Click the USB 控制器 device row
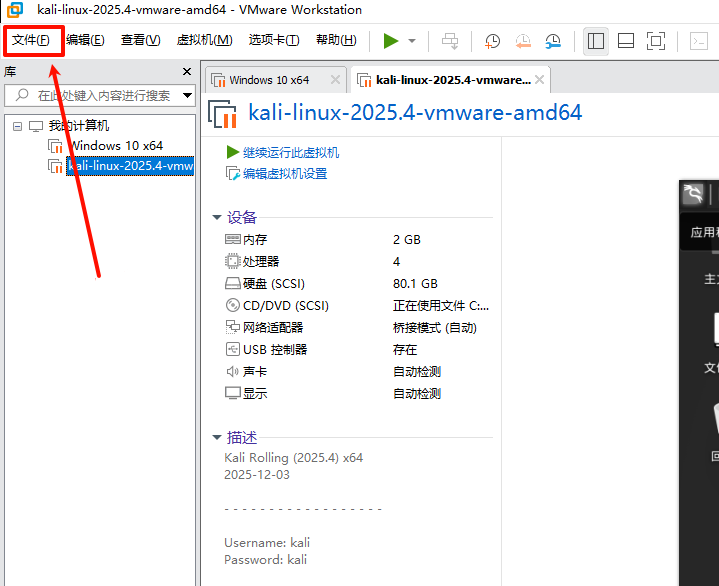The width and height of the screenshot is (719, 586). (x=359, y=349)
